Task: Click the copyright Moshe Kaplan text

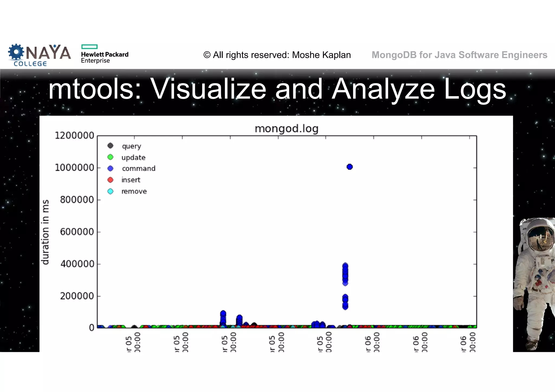Action: coord(277,55)
